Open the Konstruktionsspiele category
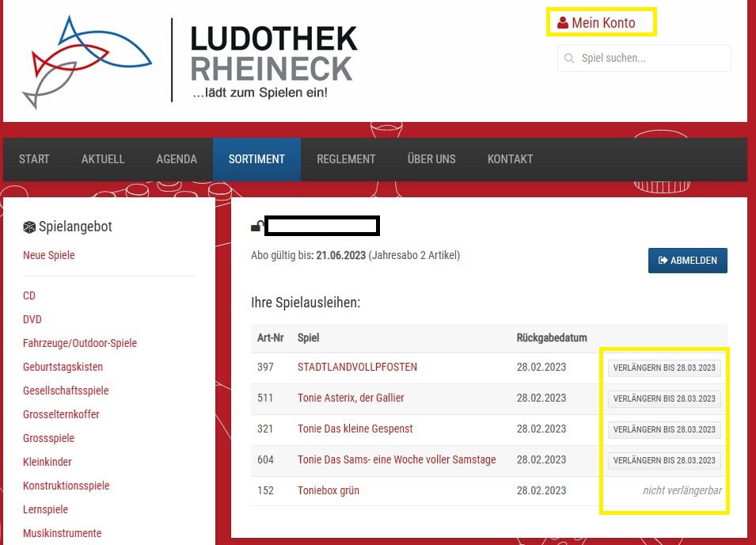 (66, 486)
